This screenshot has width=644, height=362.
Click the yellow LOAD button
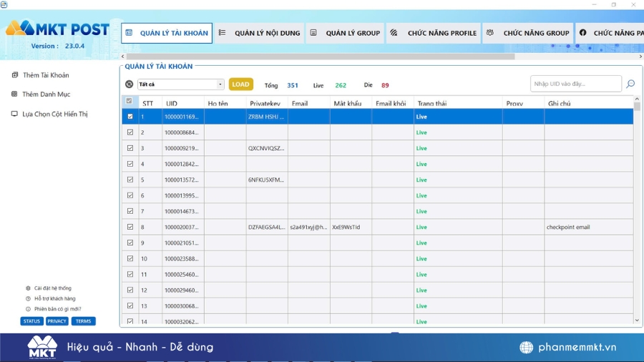240,84
